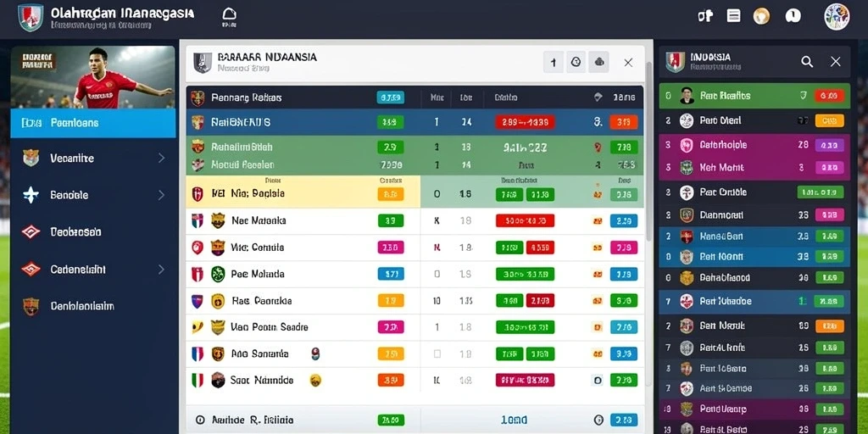The height and width of the screenshot is (434, 868).
Task: Click the gold crest beside Behabfiaeod in right panel
Action: click(x=687, y=278)
